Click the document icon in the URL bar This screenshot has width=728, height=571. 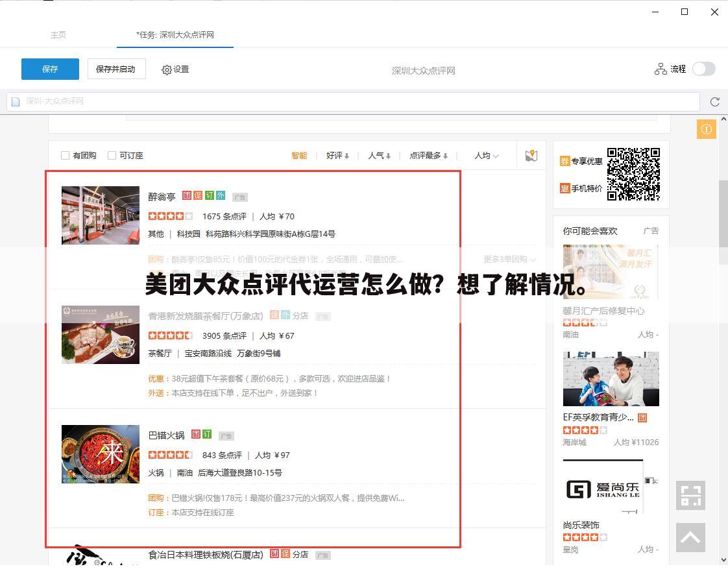point(16,101)
